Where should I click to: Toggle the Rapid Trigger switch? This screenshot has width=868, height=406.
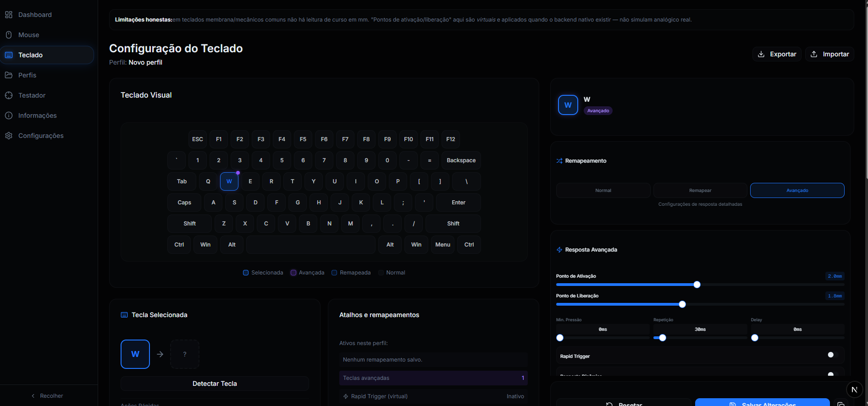(833, 355)
